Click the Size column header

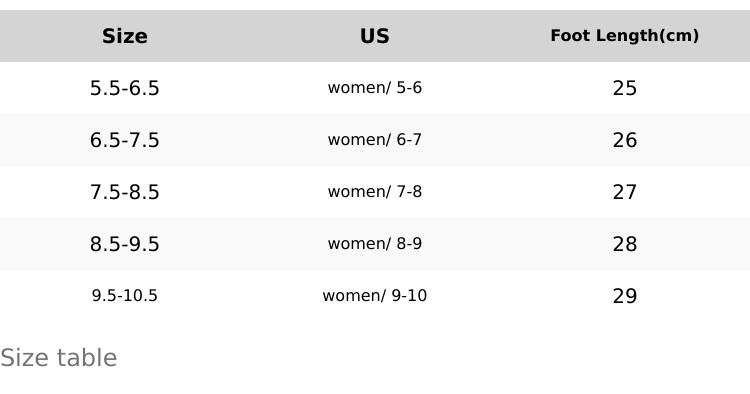pyautogui.click(x=125, y=36)
